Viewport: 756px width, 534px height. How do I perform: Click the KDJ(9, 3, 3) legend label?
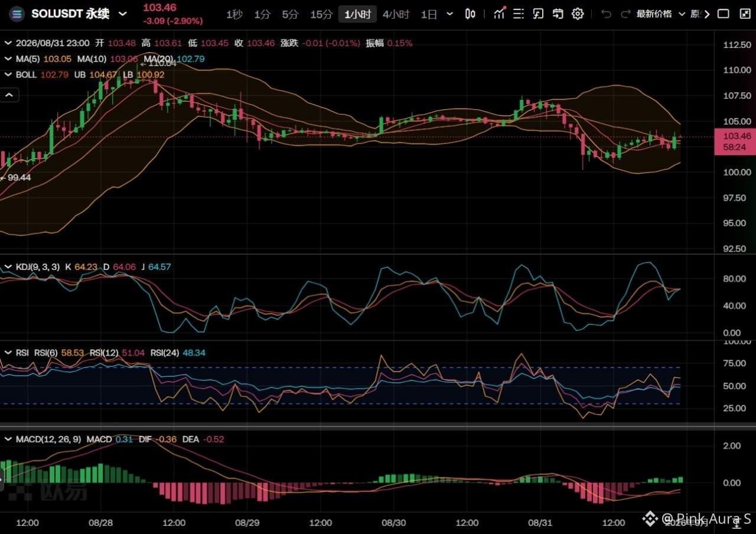point(38,267)
